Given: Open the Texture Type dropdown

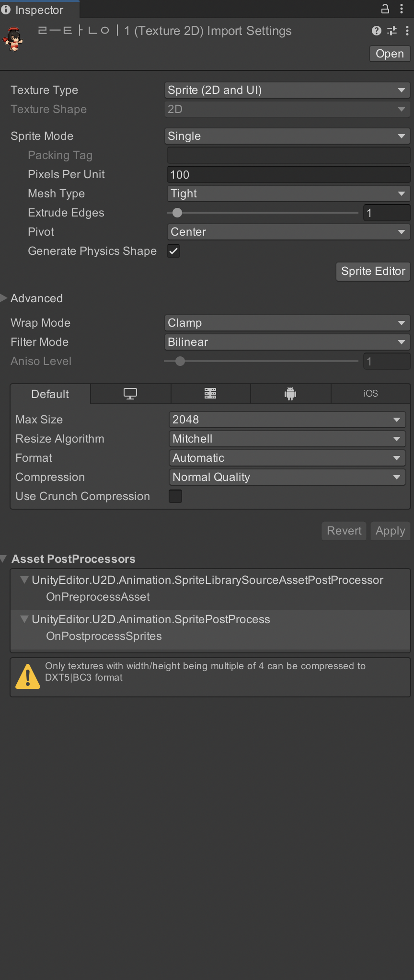Looking at the screenshot, I should [287, 90].
